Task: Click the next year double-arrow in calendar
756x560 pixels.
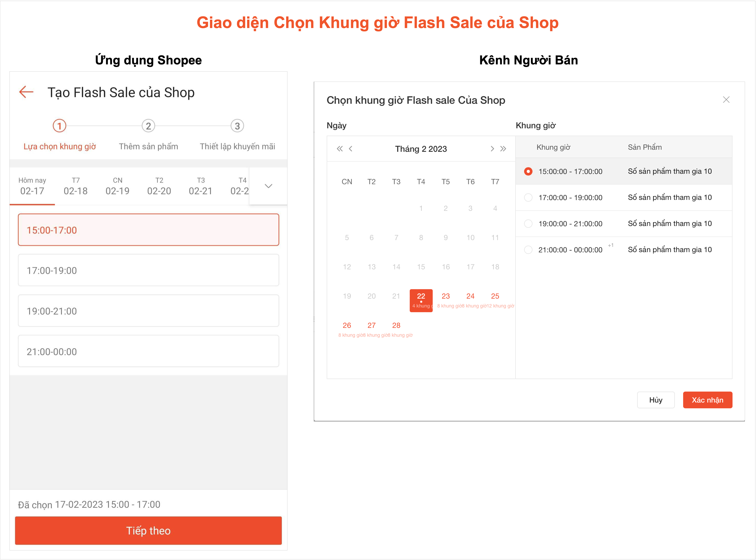Action: 503,149
